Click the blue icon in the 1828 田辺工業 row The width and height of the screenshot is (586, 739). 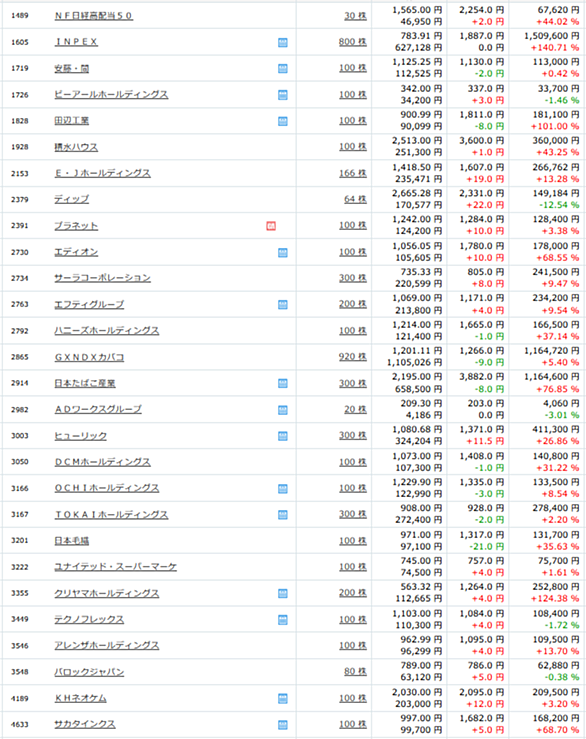click(x=283, y=121)
